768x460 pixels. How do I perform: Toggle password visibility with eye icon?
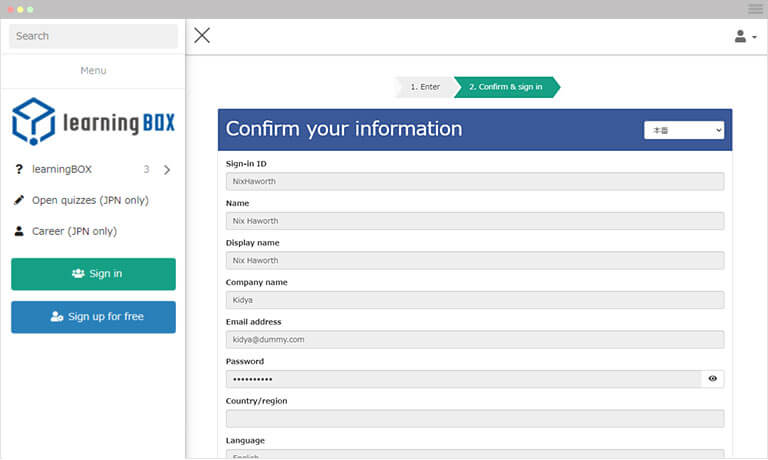[713, 379]
